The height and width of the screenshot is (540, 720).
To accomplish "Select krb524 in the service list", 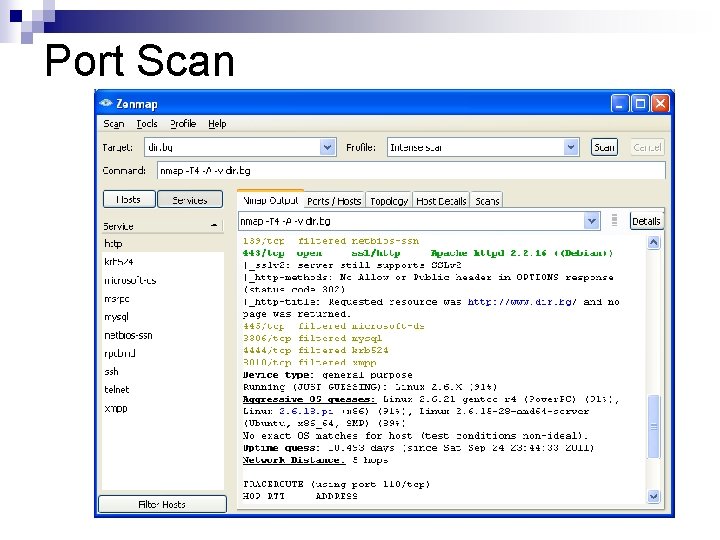I will pos(163,262).
